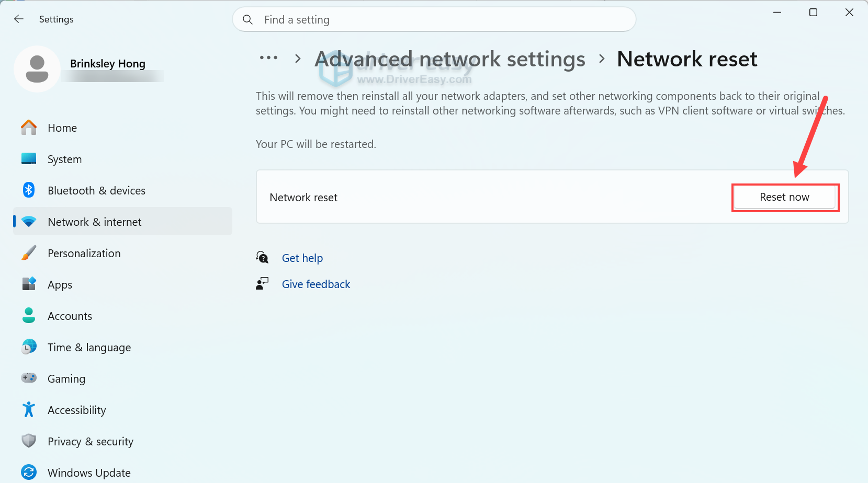The height and width of the screenshot is (483, 868).
Task: Click the Accounts person icon
Action: coord(29,315)
